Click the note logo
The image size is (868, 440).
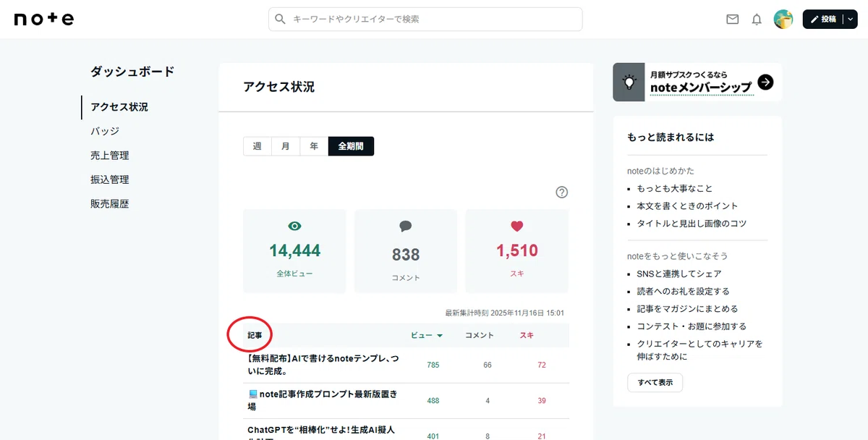44,20
